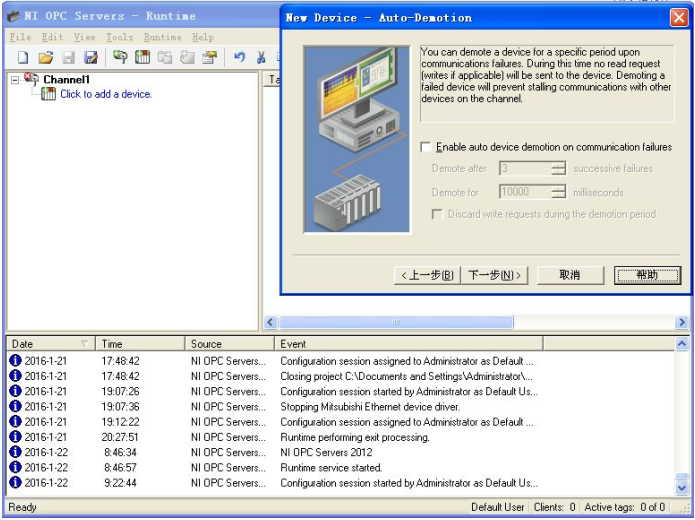Click the Save As icon with pencil

[x=91, y=57]
